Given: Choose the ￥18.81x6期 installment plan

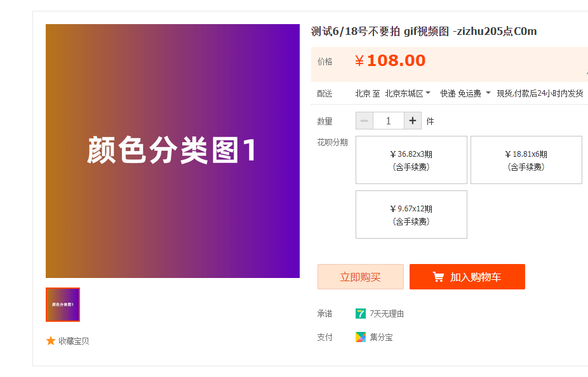Looking at the screenshot, I should click(x=526, y=160).
